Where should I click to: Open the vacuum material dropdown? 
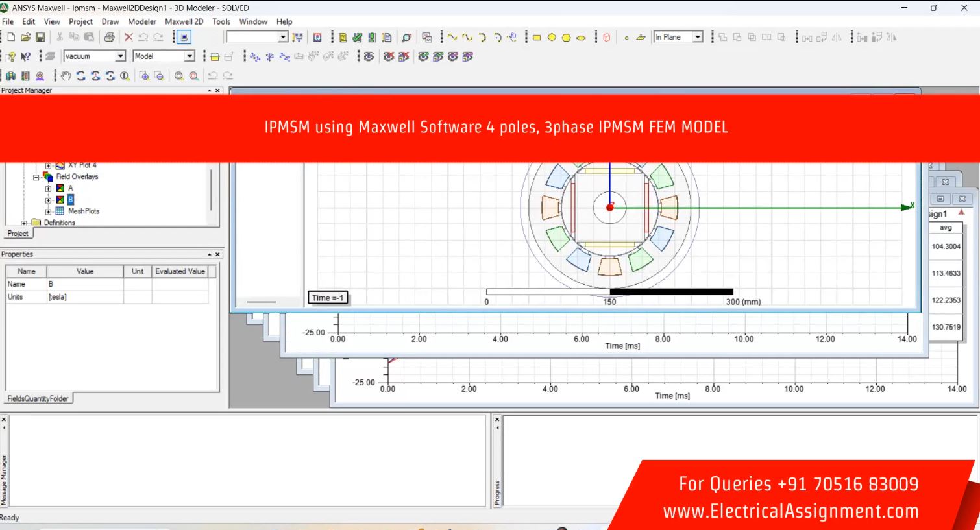[x=120, y=56]
